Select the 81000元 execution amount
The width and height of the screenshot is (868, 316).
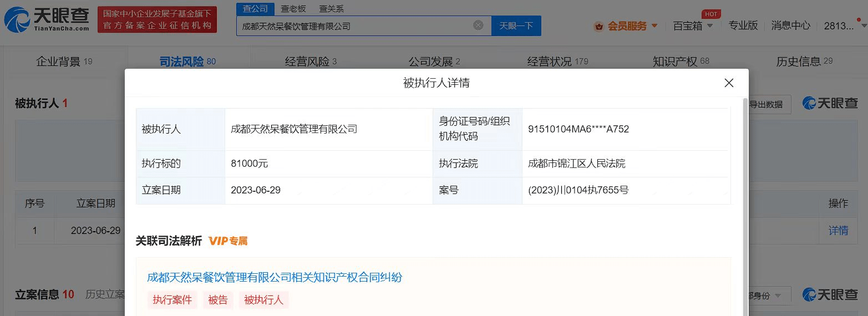pyautogui.click(x=250, y=164)
